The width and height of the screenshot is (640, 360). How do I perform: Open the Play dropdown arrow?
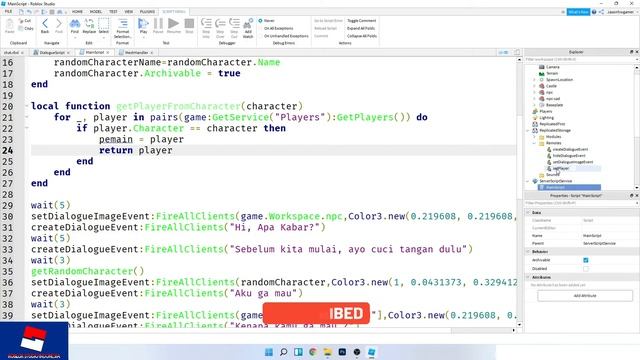point(143,38)
